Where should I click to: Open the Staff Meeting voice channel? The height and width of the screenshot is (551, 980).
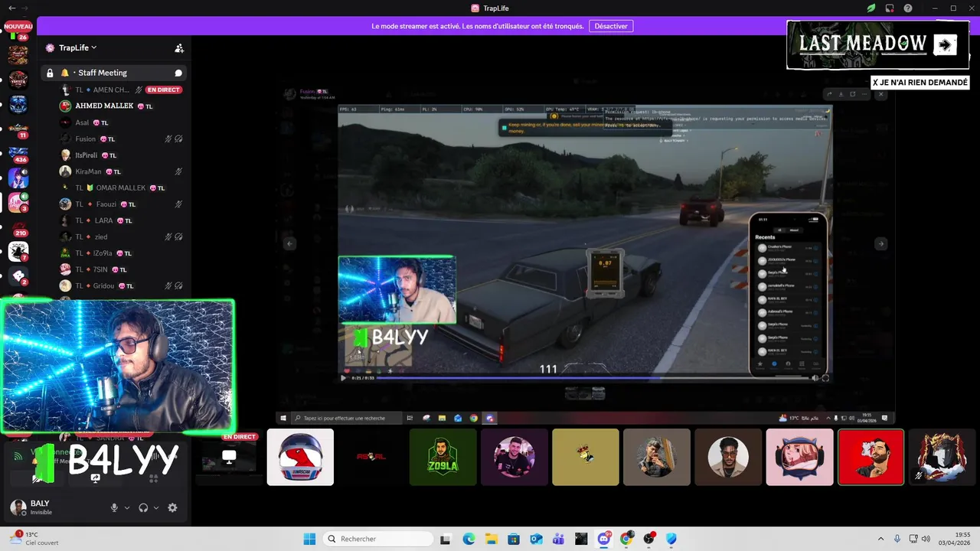point(113,73)
